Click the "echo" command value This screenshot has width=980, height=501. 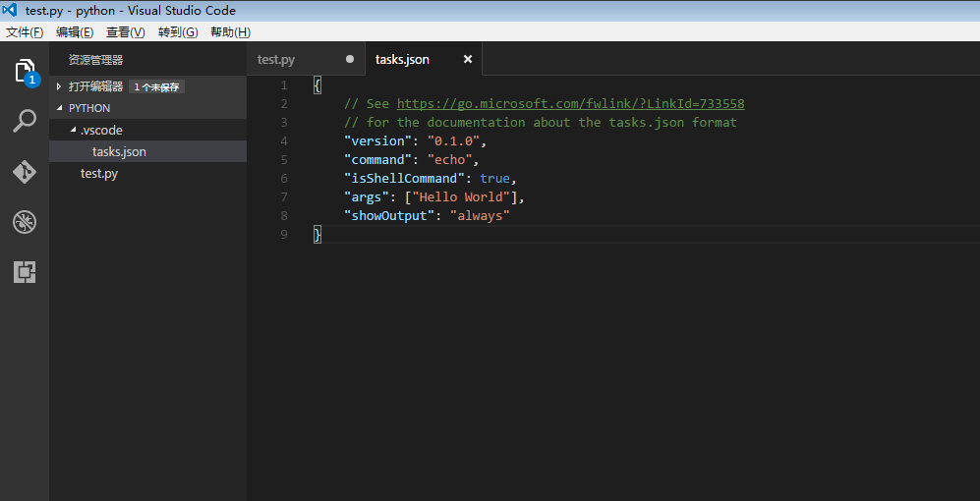pos(449,160)
